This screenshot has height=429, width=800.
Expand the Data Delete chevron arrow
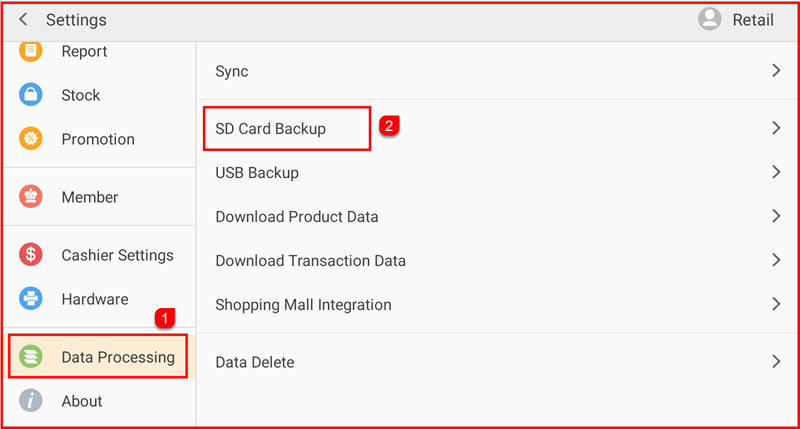coord(776,362)
